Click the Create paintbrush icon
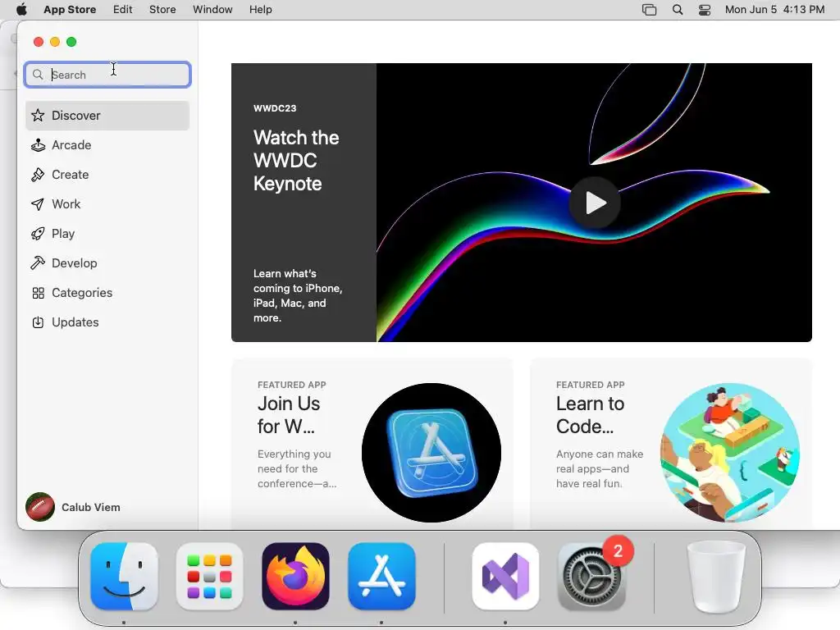Viewport: 840px width, 630px height. (x=38, y=175)
